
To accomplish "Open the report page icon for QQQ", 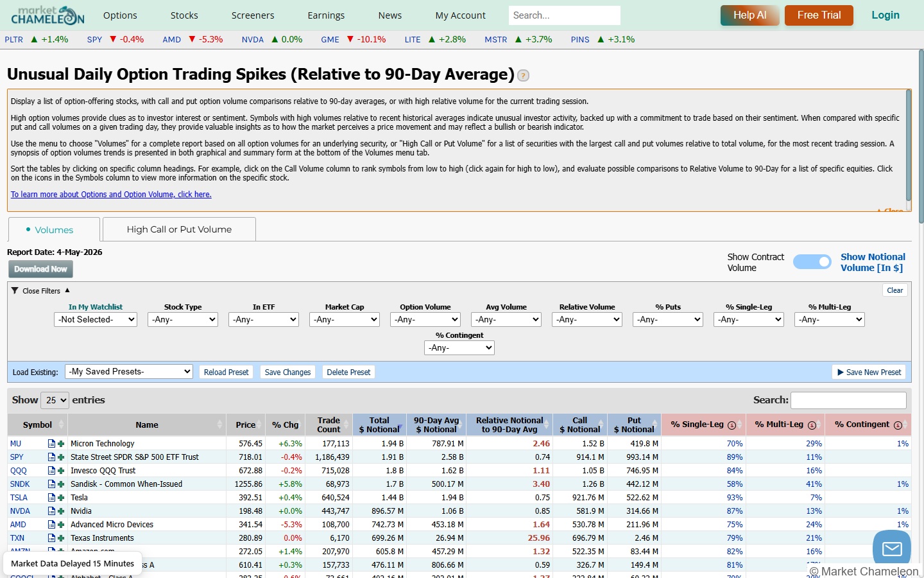I will [x=51, y=471].
